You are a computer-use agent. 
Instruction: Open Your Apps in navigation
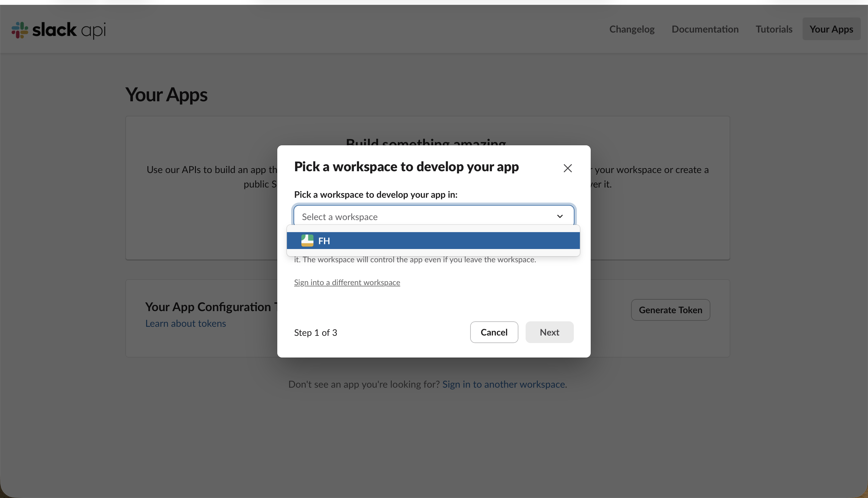point(832,29)
